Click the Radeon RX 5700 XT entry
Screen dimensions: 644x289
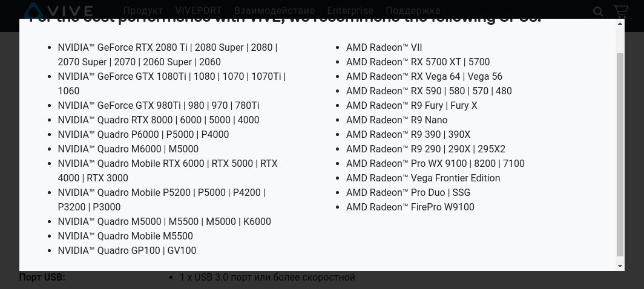(418, 62)
